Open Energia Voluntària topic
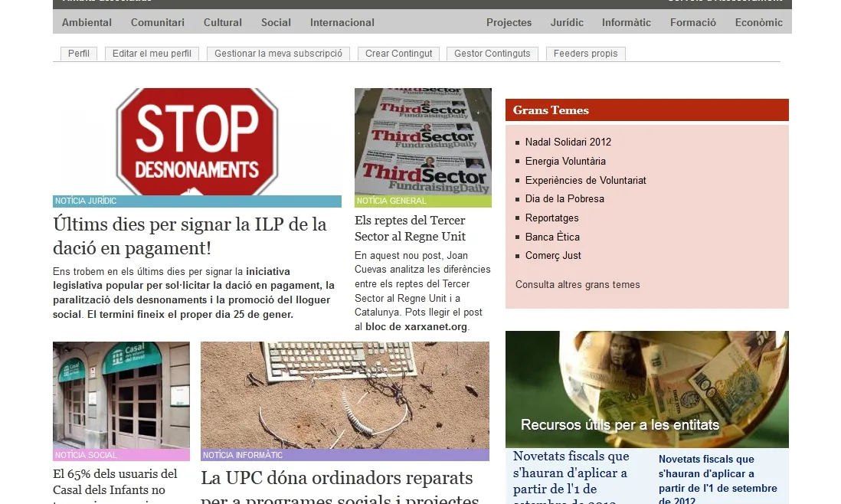Image resolution: width=841 pixels, height=504 pixels. [x=565, y=162]
